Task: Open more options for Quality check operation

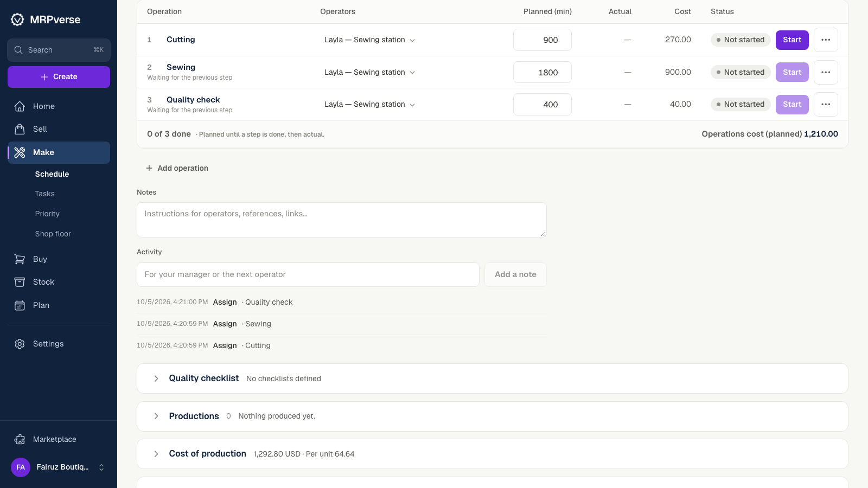Action: (826, 104)
